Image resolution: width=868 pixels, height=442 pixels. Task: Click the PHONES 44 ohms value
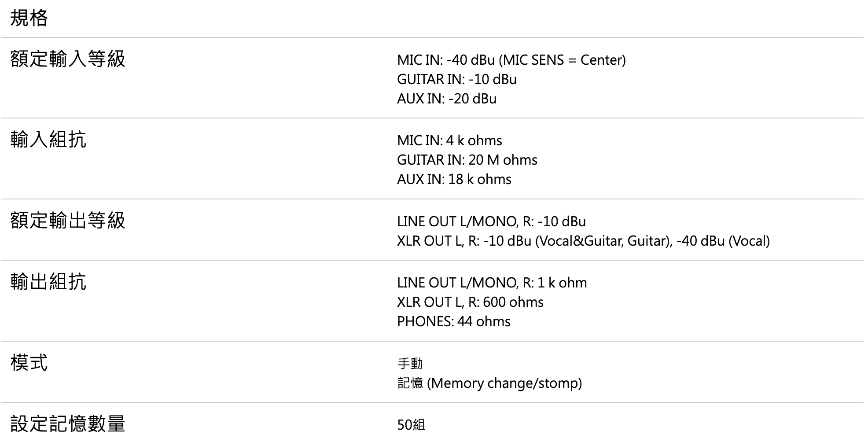pos(454,321)
